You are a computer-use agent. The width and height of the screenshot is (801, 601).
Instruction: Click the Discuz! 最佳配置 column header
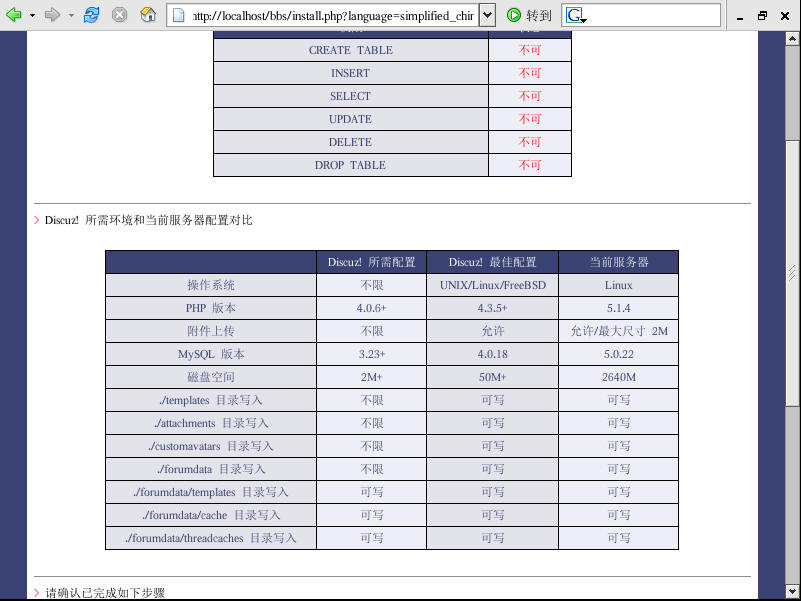pos(492,262)
